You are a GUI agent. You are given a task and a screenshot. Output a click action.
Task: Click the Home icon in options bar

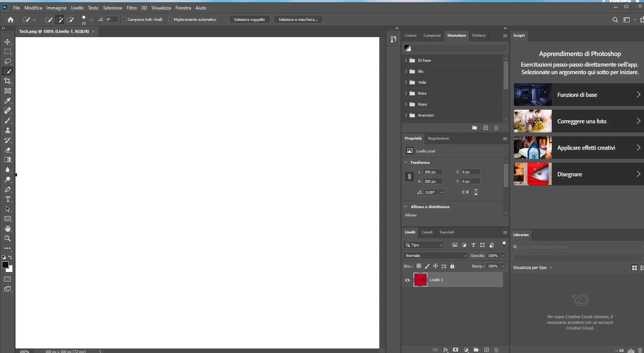click(x=11, y=20)
